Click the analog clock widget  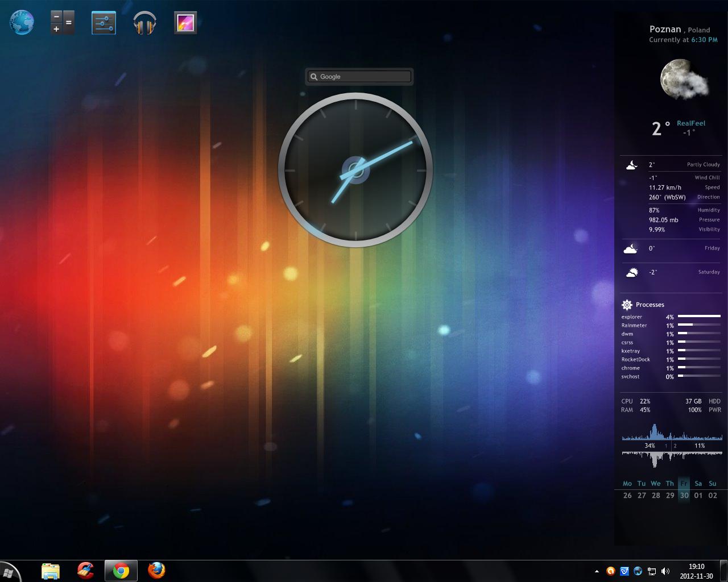click(355, 170)
